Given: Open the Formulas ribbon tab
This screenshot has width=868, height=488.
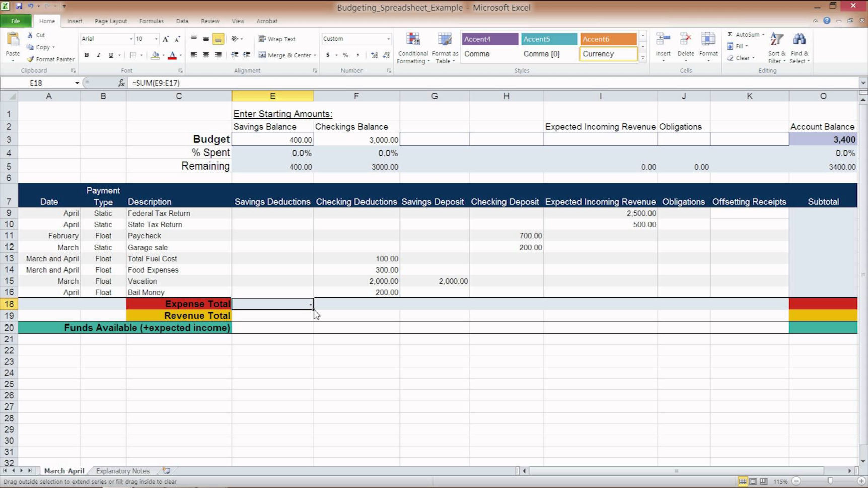Looking at the screenshot, I should [151, 21].
